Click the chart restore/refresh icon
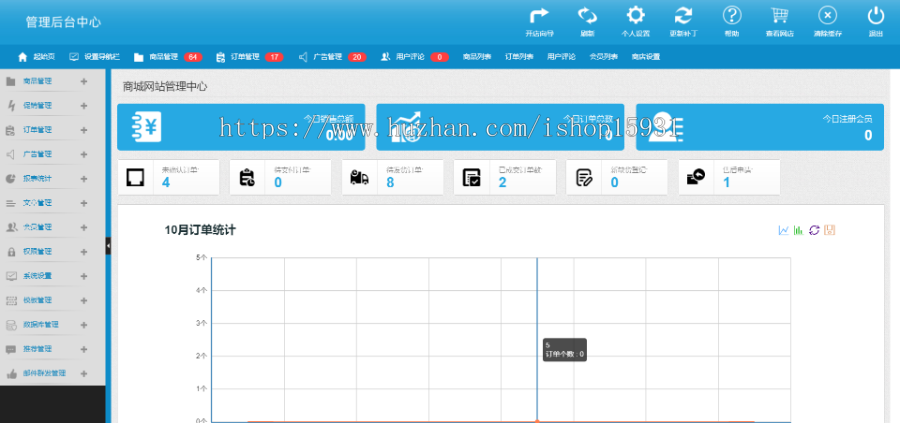 click(x=814, y=230)
